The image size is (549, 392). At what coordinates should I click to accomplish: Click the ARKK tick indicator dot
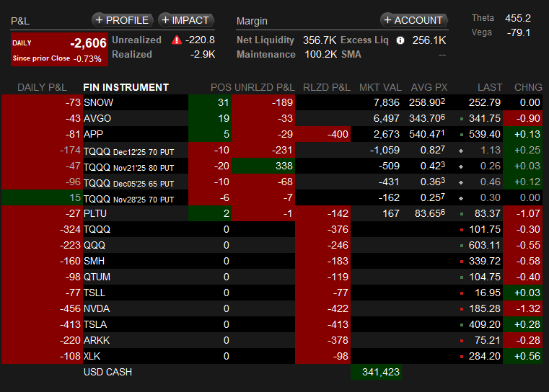click(x=462, y=341)
